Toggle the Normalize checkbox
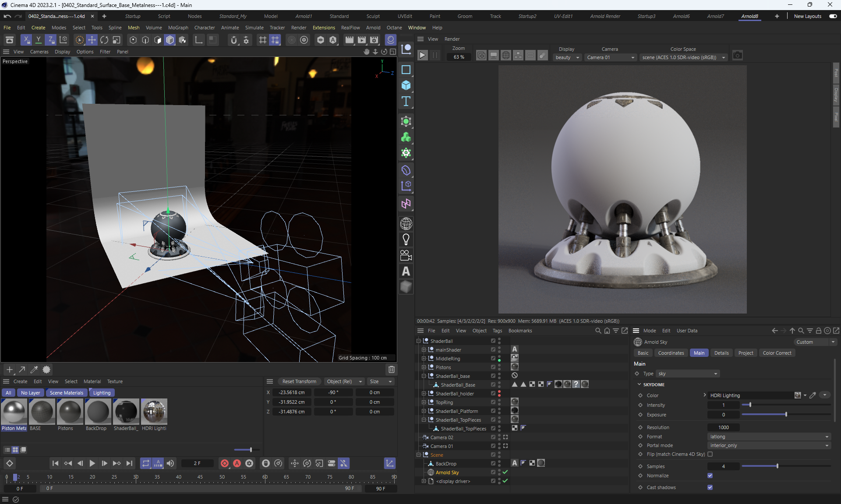 [710, 476]
